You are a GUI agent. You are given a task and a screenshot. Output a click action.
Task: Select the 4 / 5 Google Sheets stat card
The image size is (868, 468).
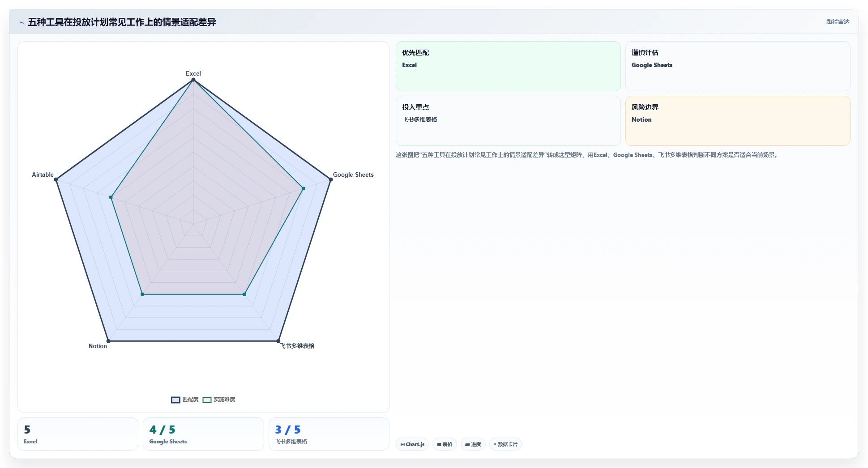pyautogui.click(x=203, y=434)
